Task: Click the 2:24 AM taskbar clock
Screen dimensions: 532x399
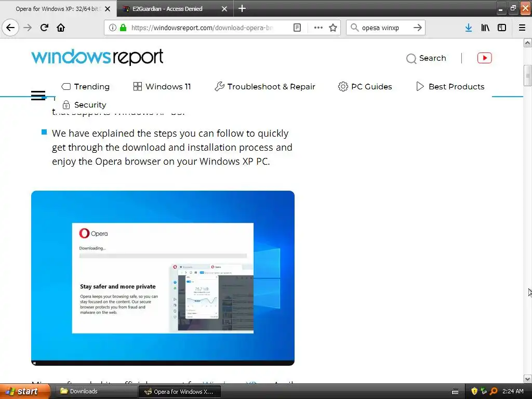Action: (x=513, y=391)
